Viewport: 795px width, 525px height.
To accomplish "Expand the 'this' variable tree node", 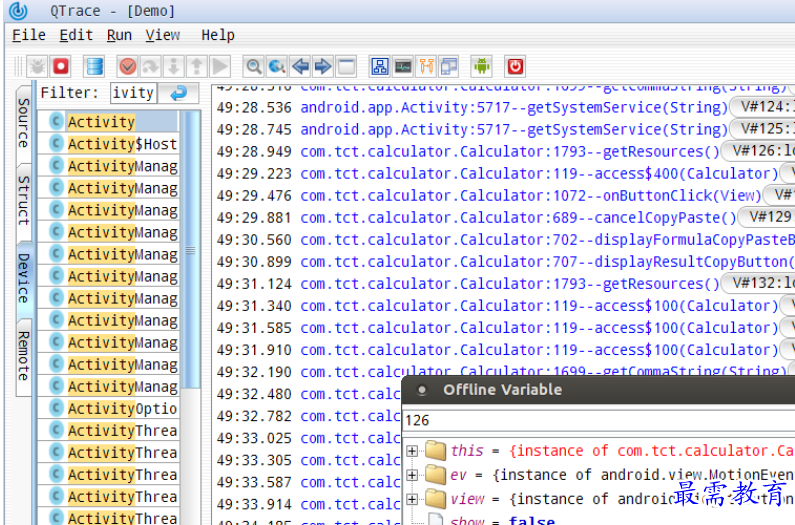I will point(412,451).
